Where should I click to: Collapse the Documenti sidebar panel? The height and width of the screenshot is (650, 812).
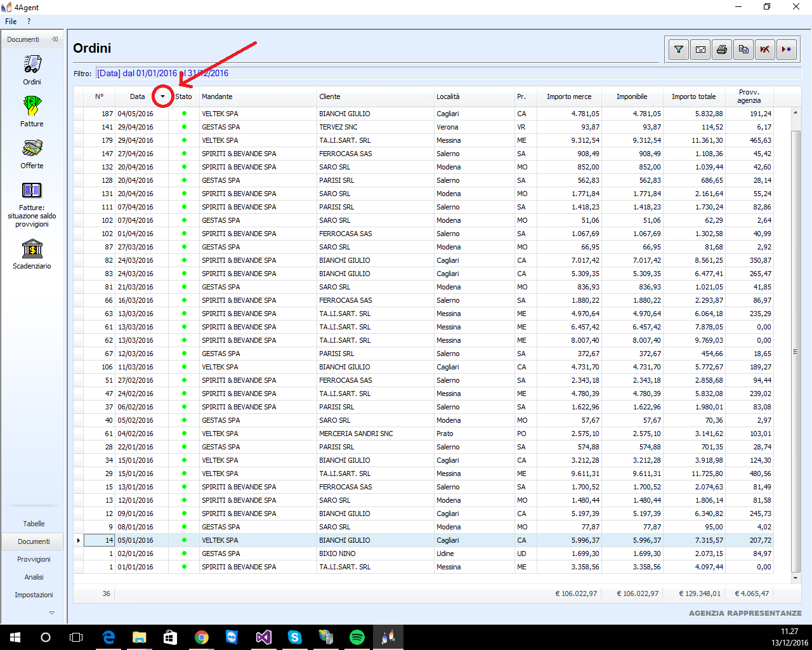coord(55,39)
